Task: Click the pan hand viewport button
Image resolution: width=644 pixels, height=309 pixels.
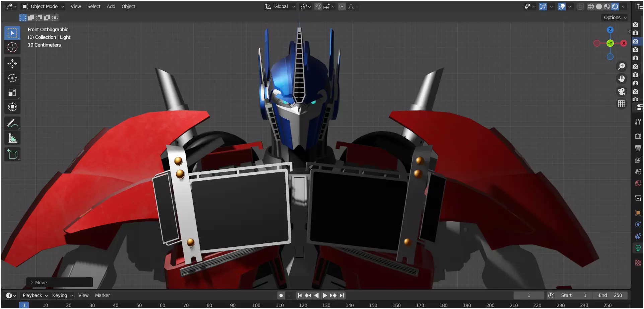Action: (622, 79)
